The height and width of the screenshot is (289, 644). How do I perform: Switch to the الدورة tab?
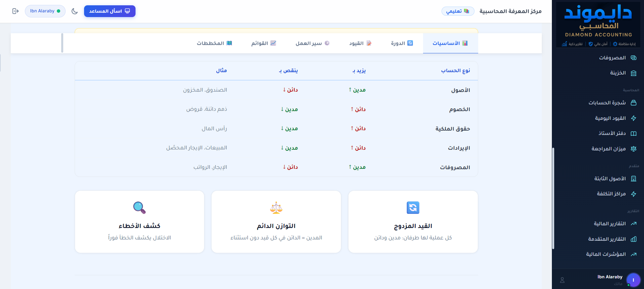click(x=402, y=43)
